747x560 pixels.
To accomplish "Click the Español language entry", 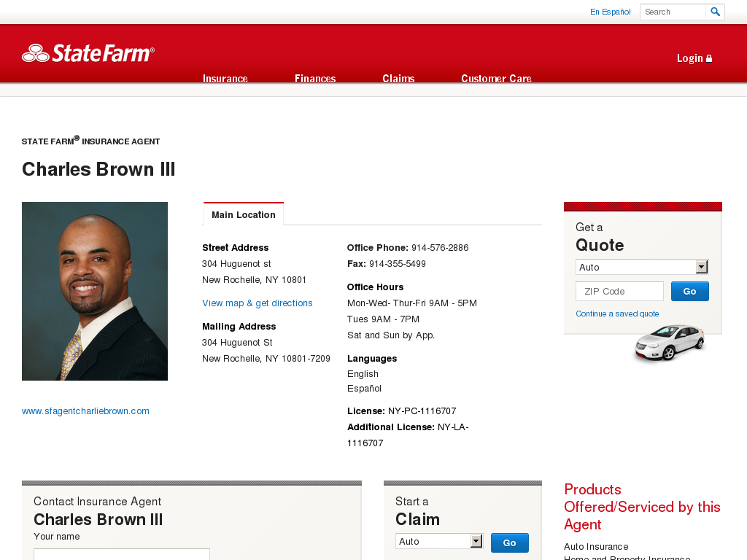I will pos(364,388).
